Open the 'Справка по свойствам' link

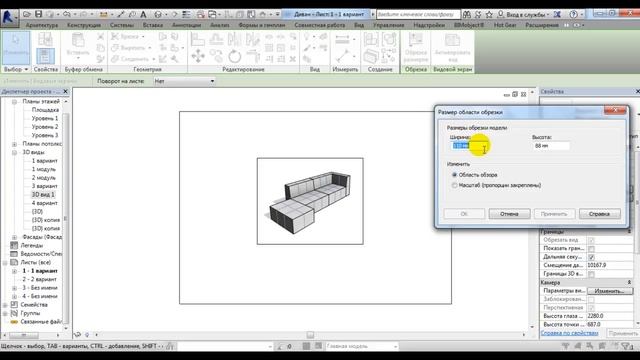569,333
